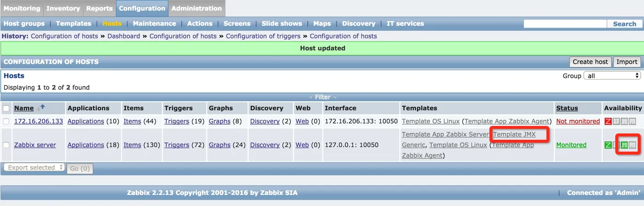Open Items link for Zabbix server
This screenshot has width=644, height=206.
pos(132,145)
